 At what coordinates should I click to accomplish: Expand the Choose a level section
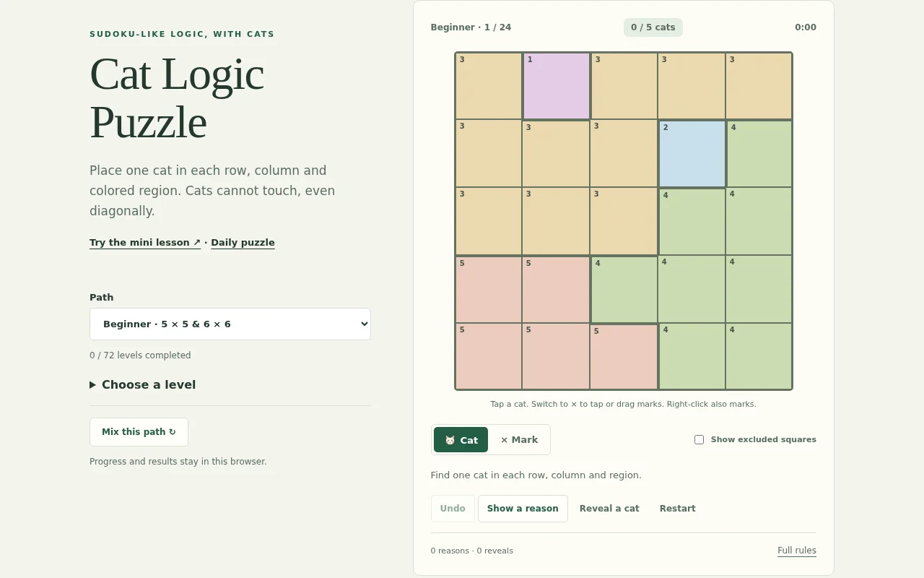pos(143,384)
